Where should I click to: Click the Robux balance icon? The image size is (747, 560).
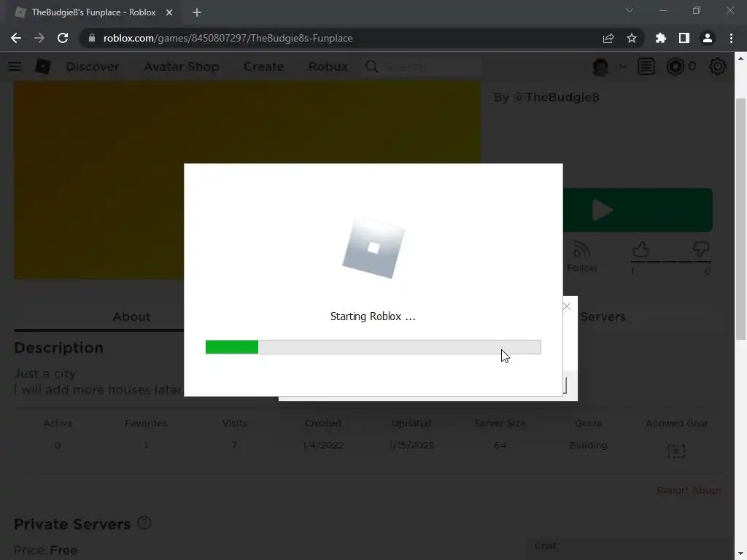tap(675, 66)
